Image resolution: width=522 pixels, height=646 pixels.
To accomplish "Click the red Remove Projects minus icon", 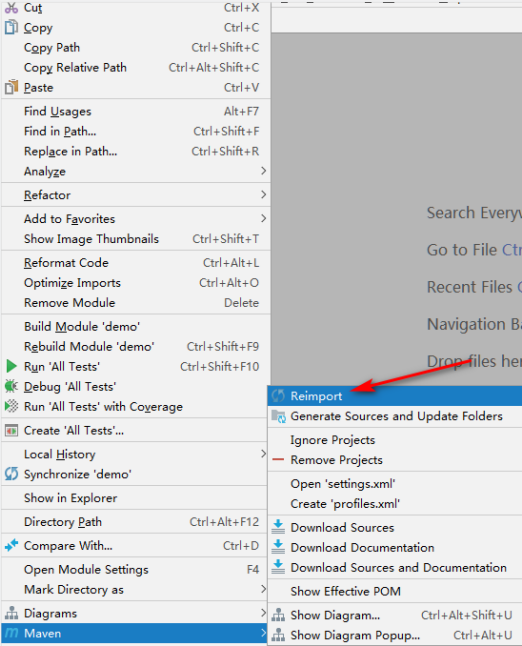I will pos(278,459).
